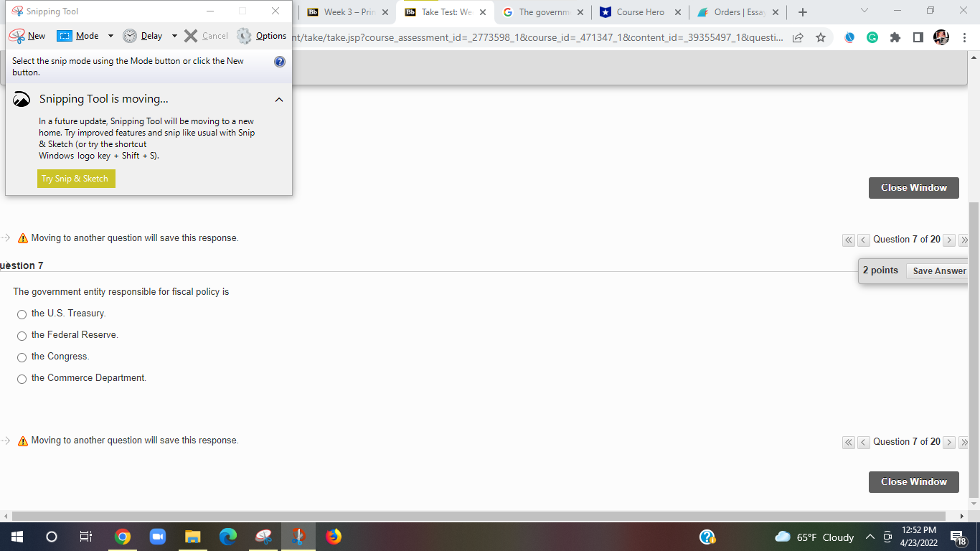Open the Delay dropdown in Snipping Tool
This screenshot has height=551, width=980.
coord(175,35)
